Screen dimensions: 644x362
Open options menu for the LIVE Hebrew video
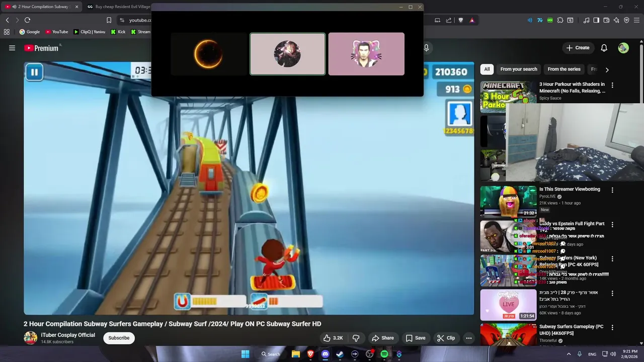click(x=612, y=293)
